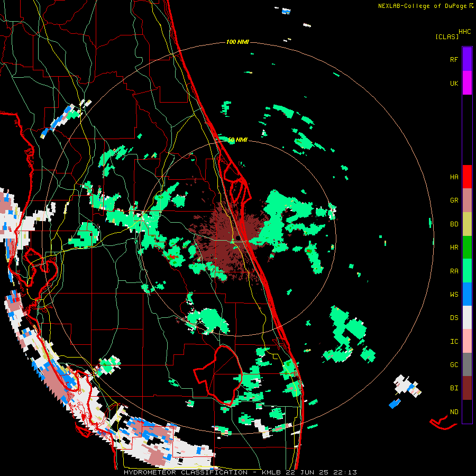476x476 pixels.
Task: Click the purple RF color swatch in legend
Action: [x=467, y=59]
